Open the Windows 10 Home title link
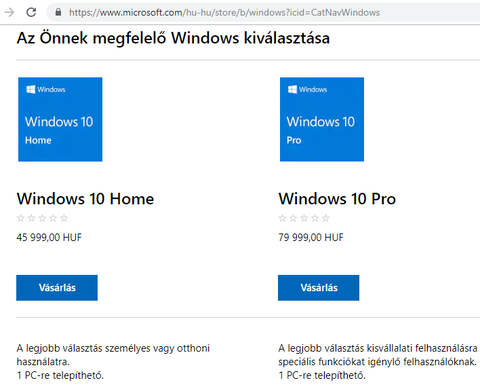The image size is (480, 391). (x=85, y=199)
